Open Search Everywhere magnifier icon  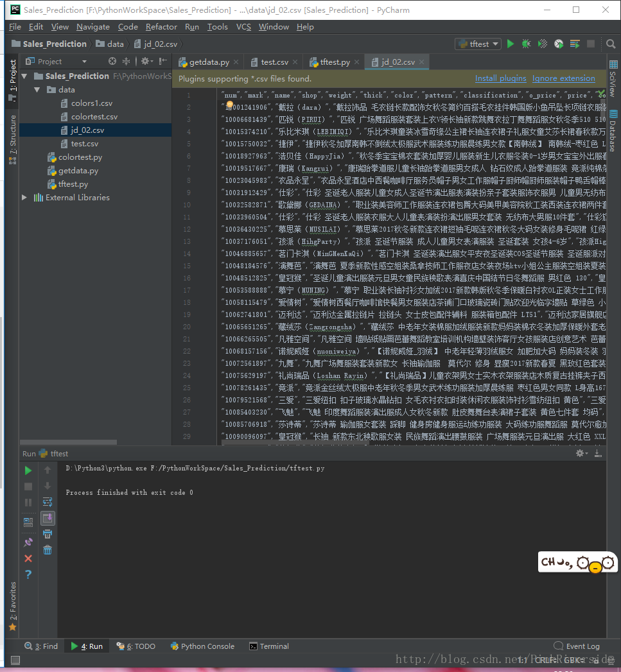point(611,44)
